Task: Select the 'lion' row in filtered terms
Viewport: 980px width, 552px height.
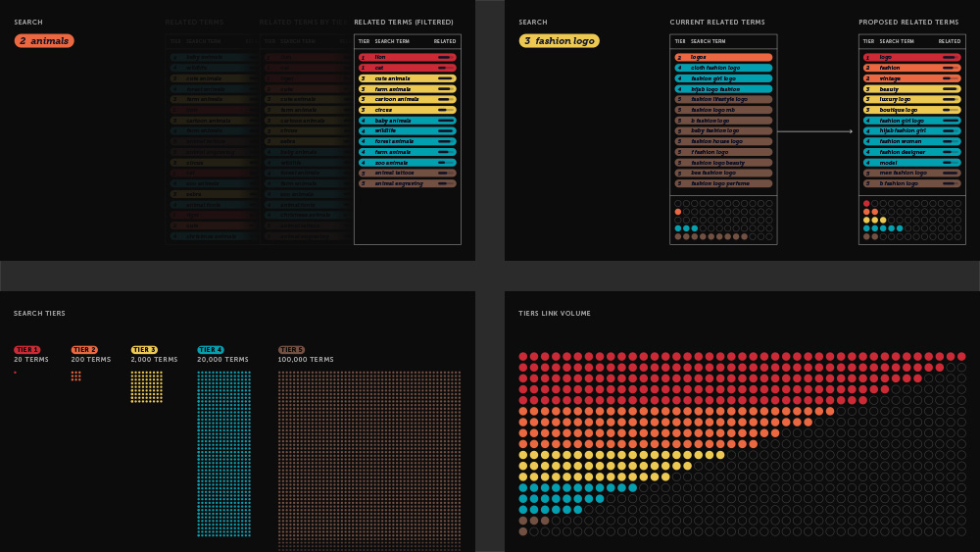Action: pos(407,58)
